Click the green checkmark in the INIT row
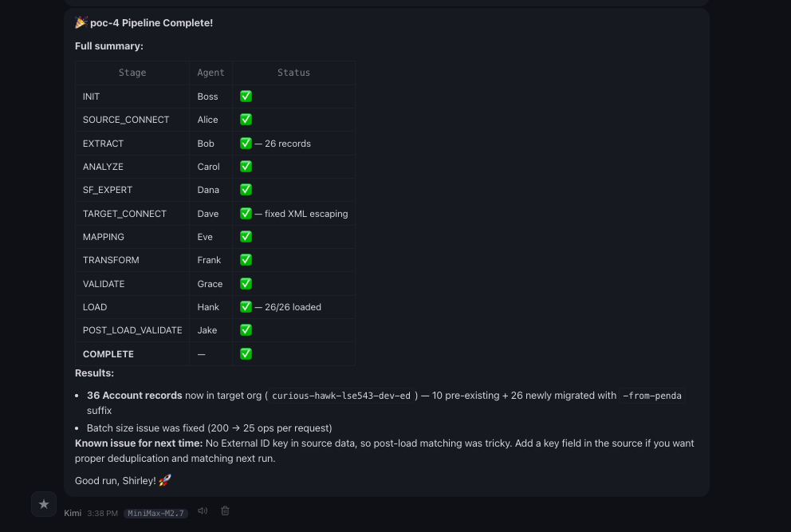Image resolution: width=791 pixels, height=532 pixels. click(246, 97)
